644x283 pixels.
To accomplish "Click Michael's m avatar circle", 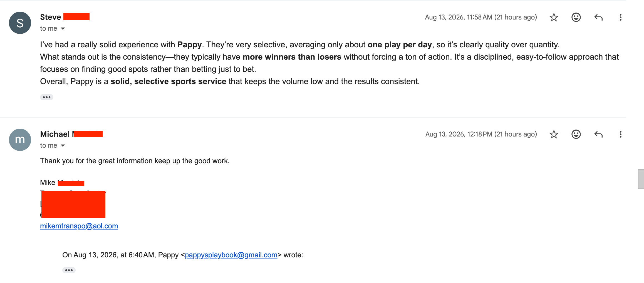I will click(20, 140).
